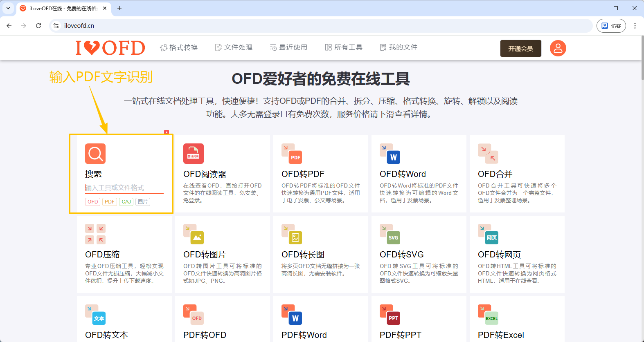Open the user account avatar icon
This screenshot has width=644, height=342.
point(558,48)
